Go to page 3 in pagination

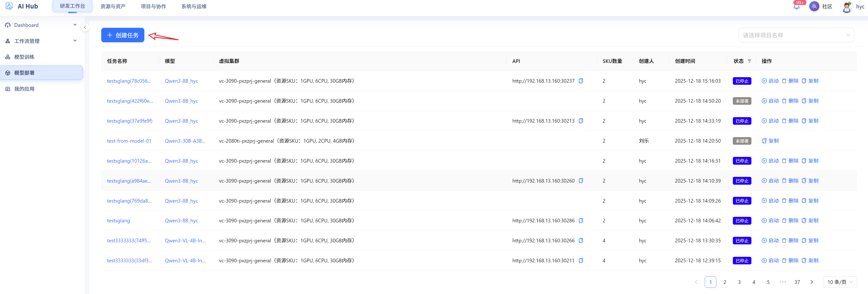point(739,282)
